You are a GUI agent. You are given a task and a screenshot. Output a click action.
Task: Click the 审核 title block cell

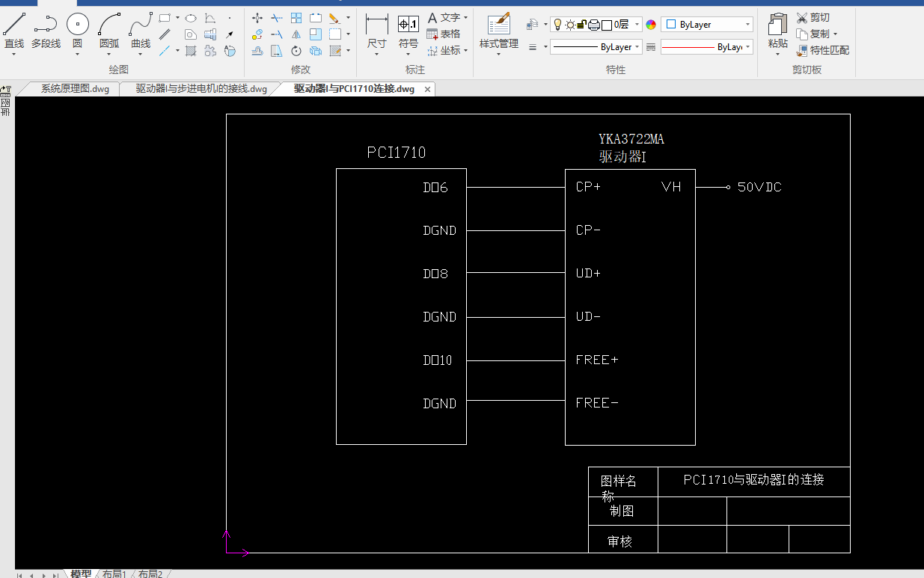623,538
